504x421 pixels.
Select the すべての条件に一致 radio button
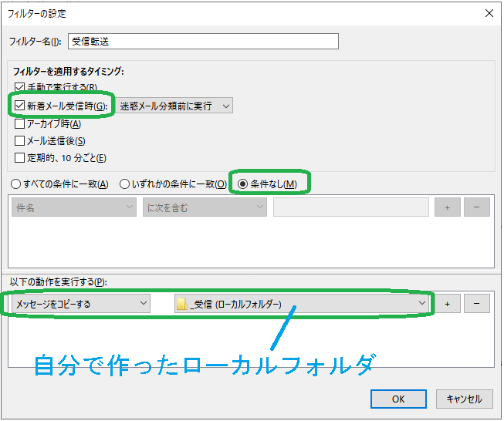coord(17,184)
